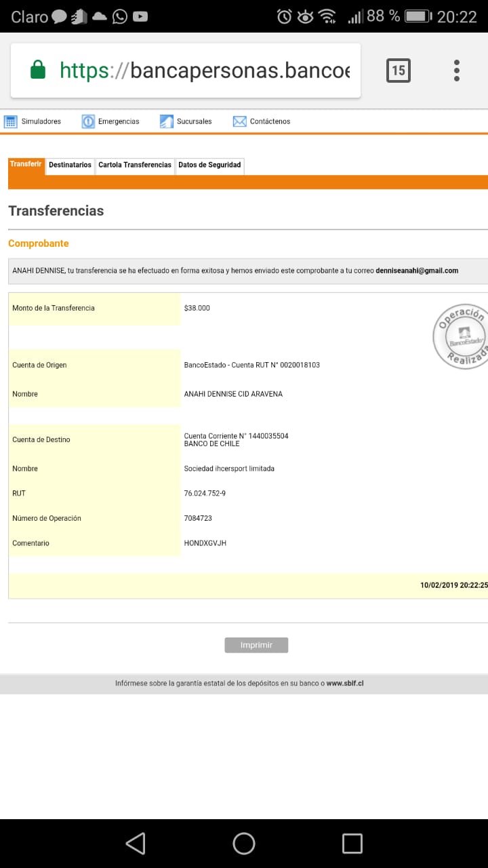Open the Datos de Seguridad tab
488x868 pixels.
coord(209,165)
